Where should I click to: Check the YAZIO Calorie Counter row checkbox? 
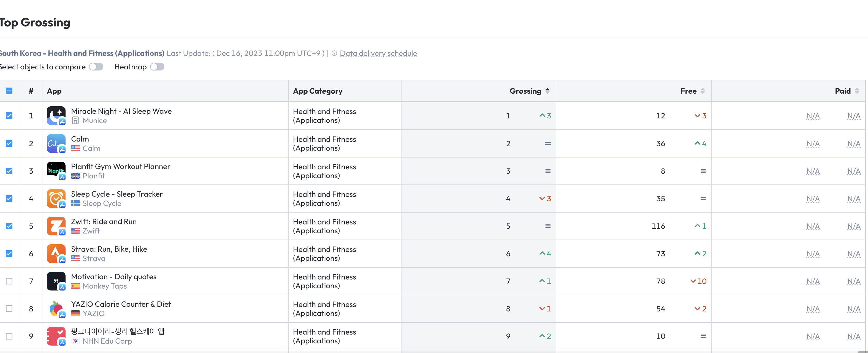coord(9,309)
